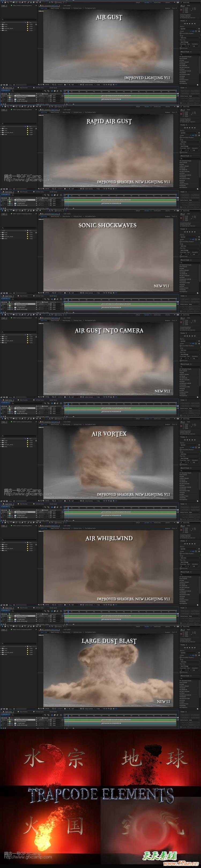Expand Blur & Sharpen effects in Air Vortex screen

pyautogui.click(x=180, y=478)
